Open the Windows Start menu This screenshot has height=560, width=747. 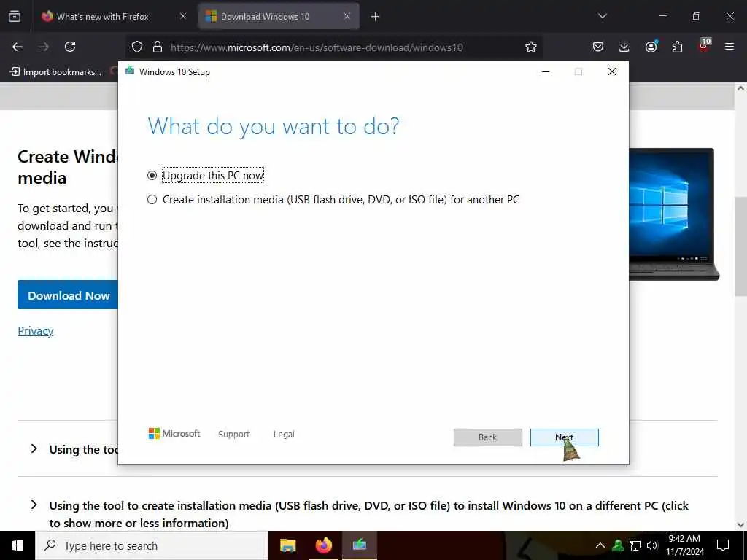click(x=18, y=545)
